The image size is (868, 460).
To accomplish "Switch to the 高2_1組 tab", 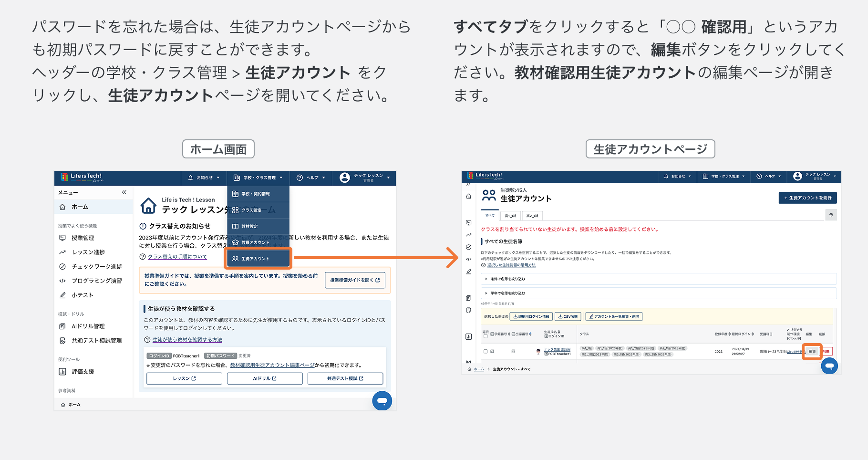I will (x=532, y=216).
